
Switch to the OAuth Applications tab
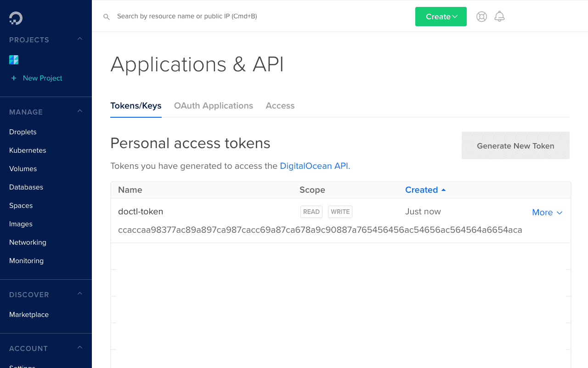[214, 106]
